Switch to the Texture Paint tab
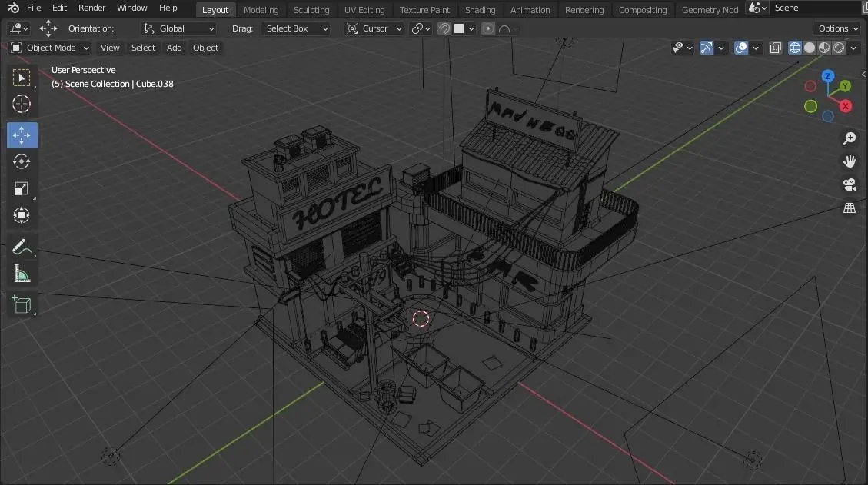Viewport: 868px width, 485px height. [424, 10]
